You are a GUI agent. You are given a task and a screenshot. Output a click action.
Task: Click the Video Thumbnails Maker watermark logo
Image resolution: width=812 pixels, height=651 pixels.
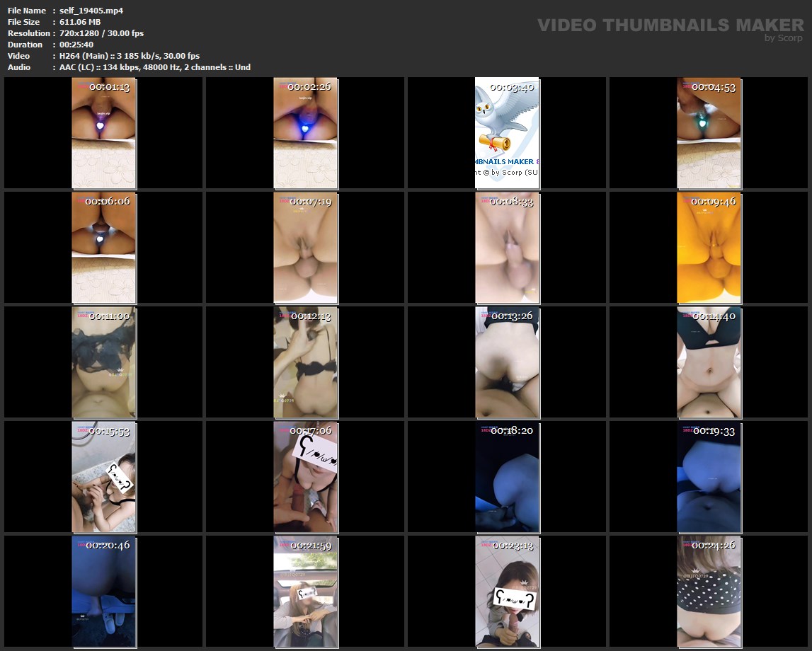pyautogui.click(x=670, y=25)
